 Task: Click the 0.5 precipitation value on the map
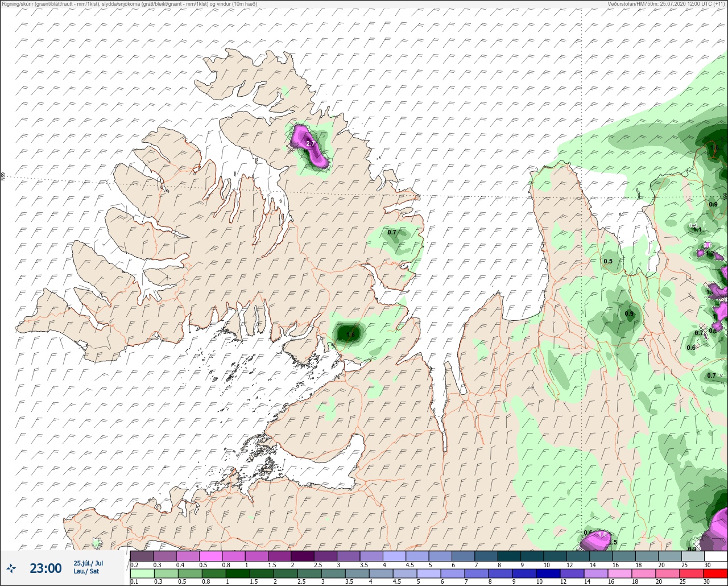(x=608, y=261)
